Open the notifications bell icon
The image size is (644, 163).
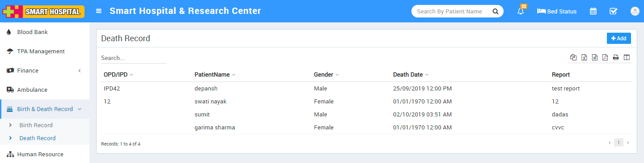521,11
